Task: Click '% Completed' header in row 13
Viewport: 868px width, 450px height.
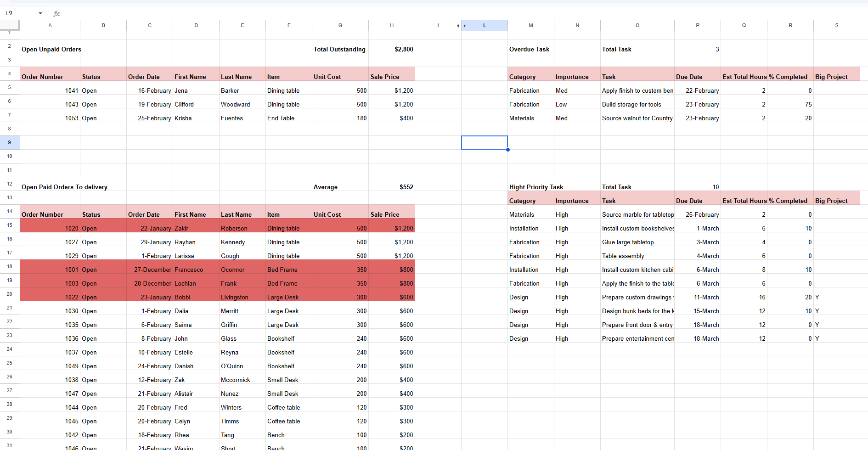Action: [790, 198]
